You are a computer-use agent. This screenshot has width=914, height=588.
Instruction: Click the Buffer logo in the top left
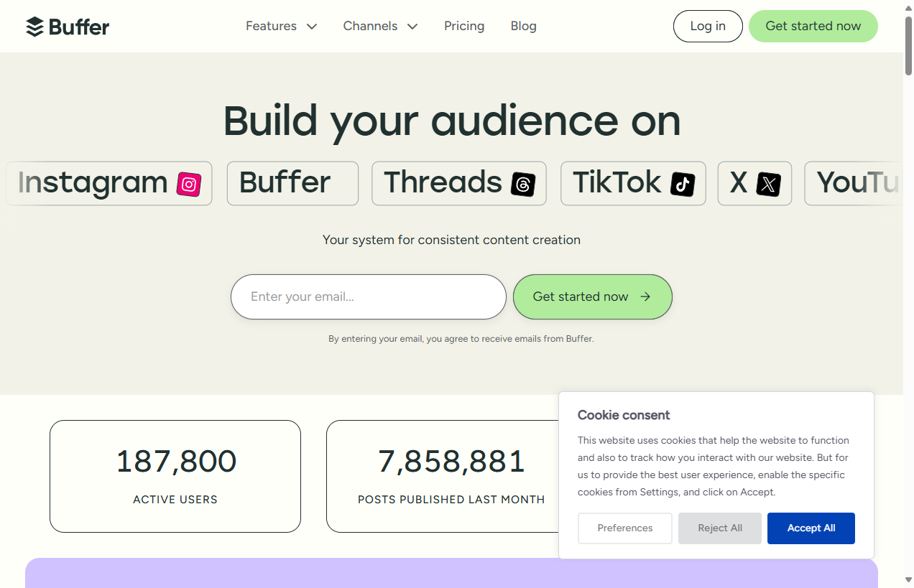(67, 26)
